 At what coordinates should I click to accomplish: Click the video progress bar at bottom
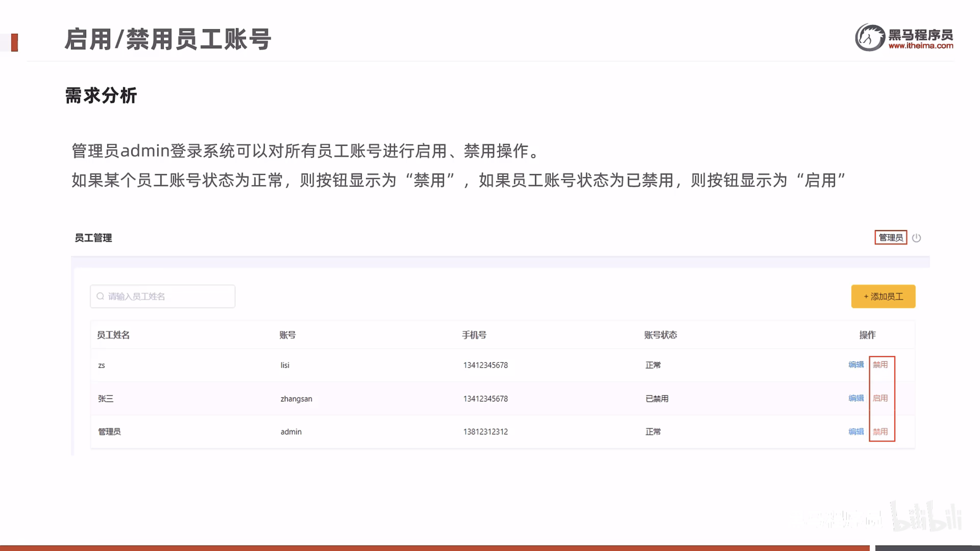[434, 548]
